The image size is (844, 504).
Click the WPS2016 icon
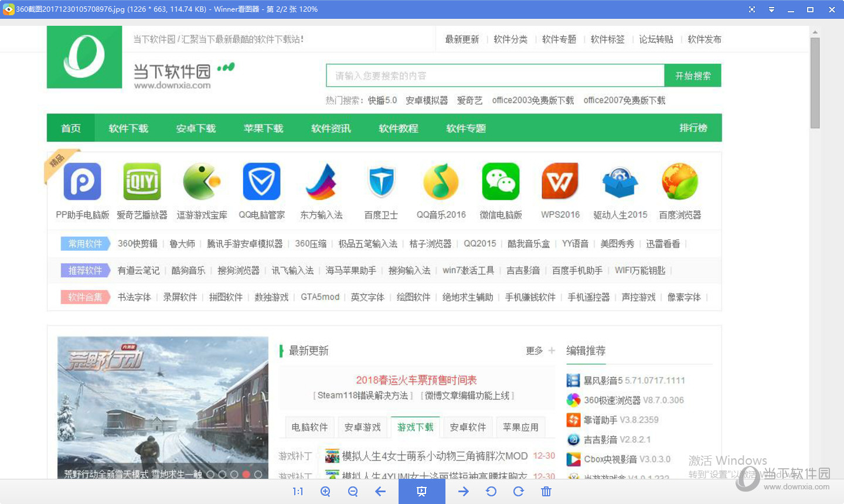tap(560, 182)
